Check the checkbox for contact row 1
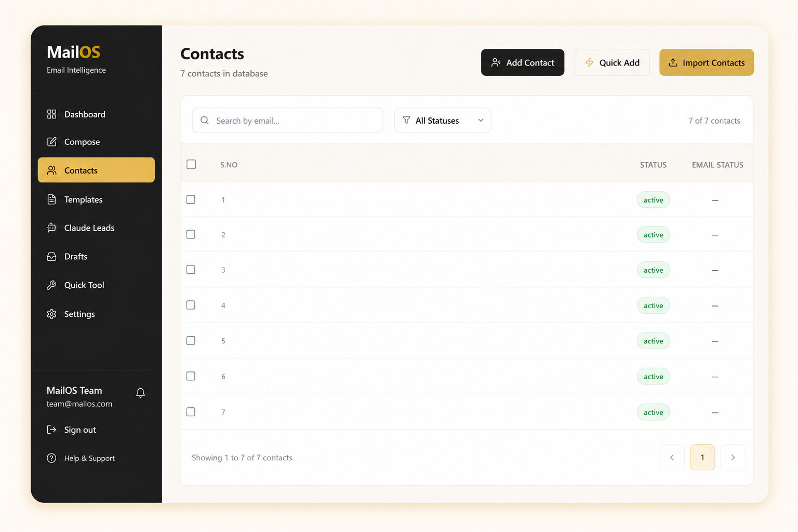This screenshot has height=532, width=798. pyautogui.click(x=191, y=199)
